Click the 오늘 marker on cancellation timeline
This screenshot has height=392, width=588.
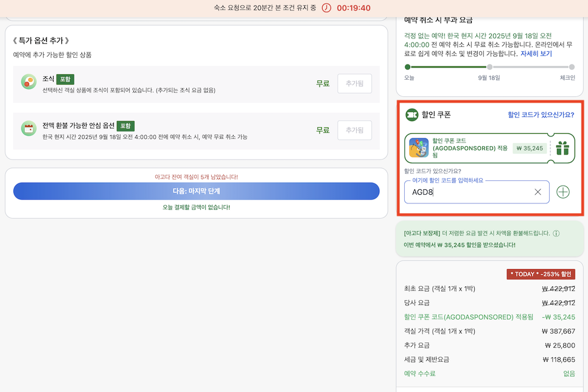pyautogui.click(x=408, y=67)
